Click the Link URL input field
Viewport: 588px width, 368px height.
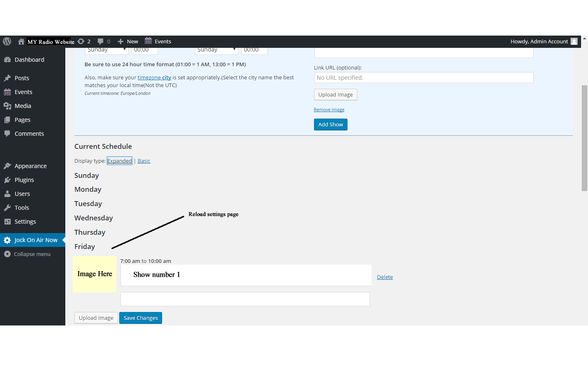pos(424,78)
